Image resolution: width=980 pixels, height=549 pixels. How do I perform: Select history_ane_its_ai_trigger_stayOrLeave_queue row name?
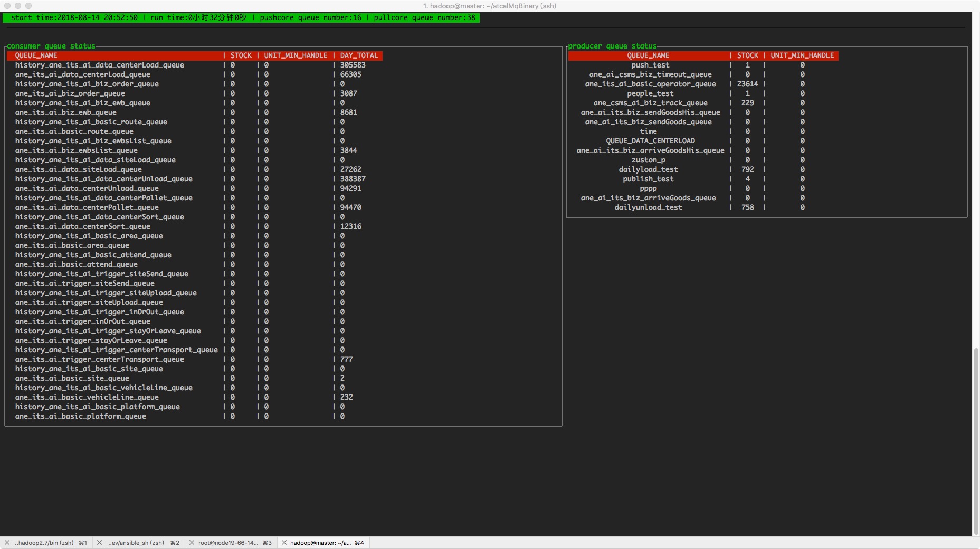pos(108,331)
